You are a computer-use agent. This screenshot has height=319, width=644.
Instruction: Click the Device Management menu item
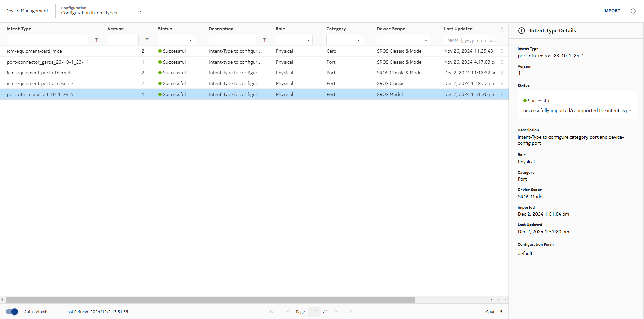coord(27,11)
